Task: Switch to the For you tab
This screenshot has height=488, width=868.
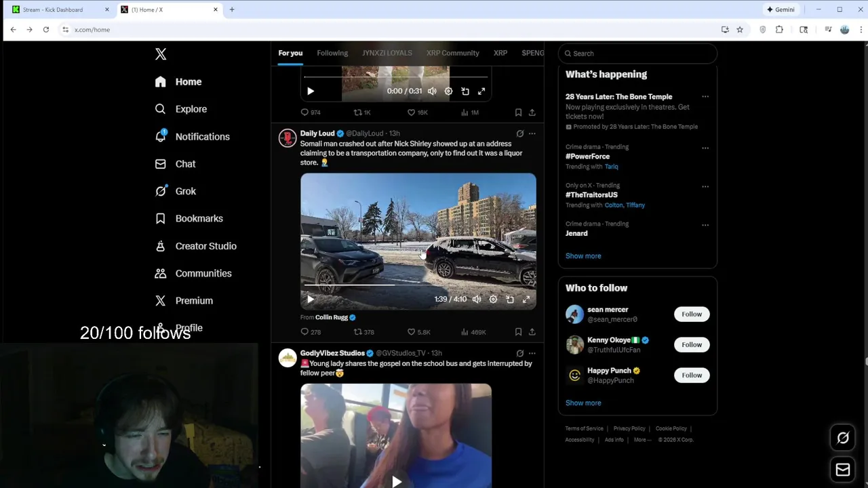Action: click(x=290, y=53)
